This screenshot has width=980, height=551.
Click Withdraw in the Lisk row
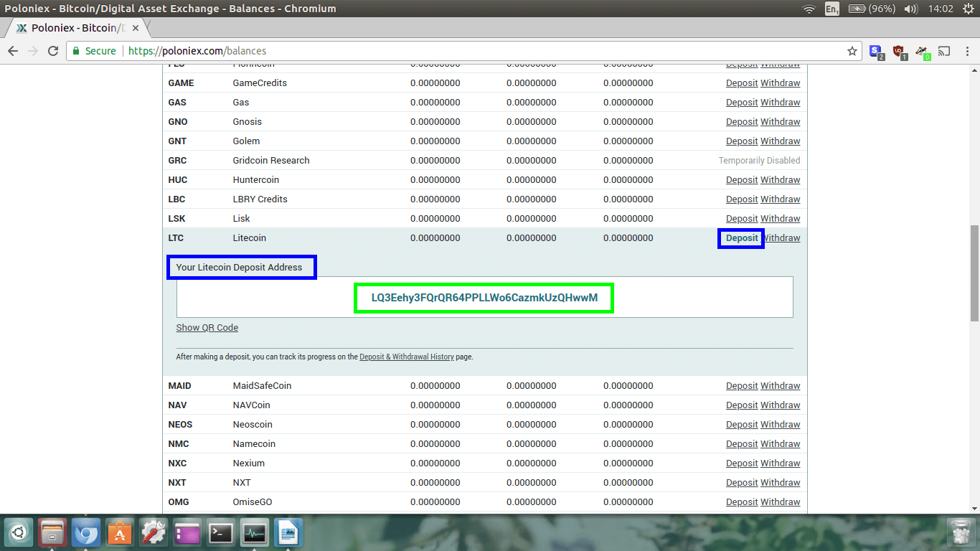click(781, 219)
